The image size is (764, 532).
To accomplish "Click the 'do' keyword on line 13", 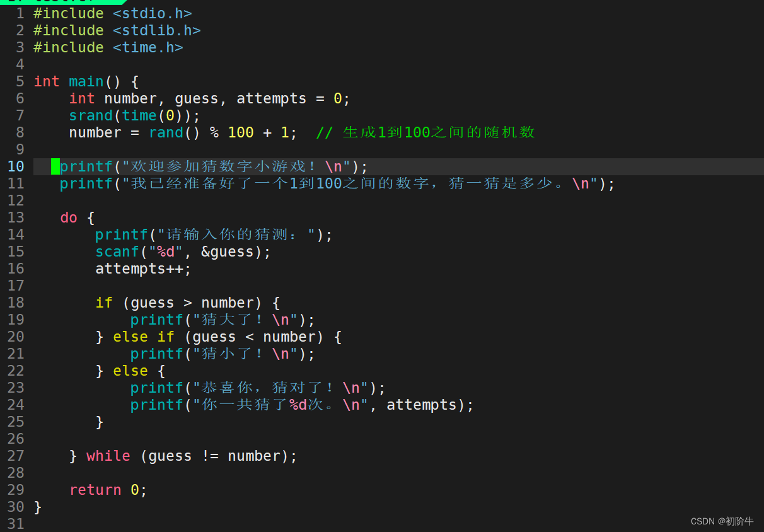I will 69,217.
